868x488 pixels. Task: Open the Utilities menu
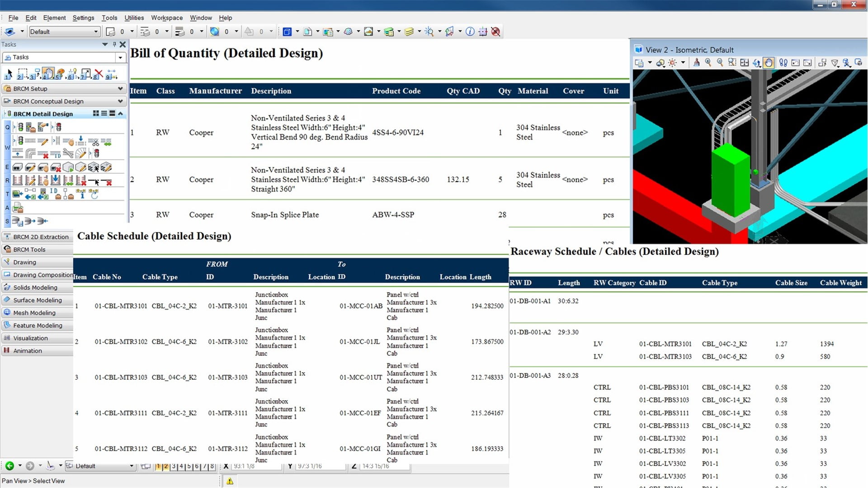[x=134, y=18]
